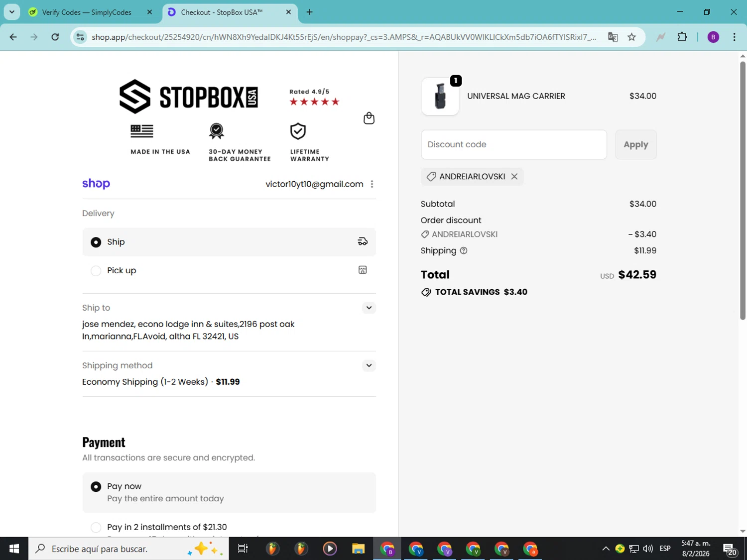747x560 pixels.
Task: Click the Lifetime Warranty shield badge
Action: pyautogui.click(x=309, y=142)
